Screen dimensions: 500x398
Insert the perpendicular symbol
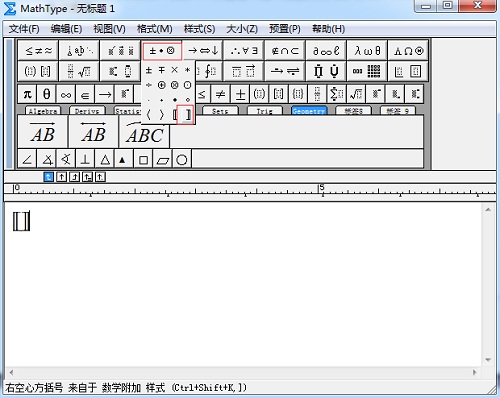(85, 160)
